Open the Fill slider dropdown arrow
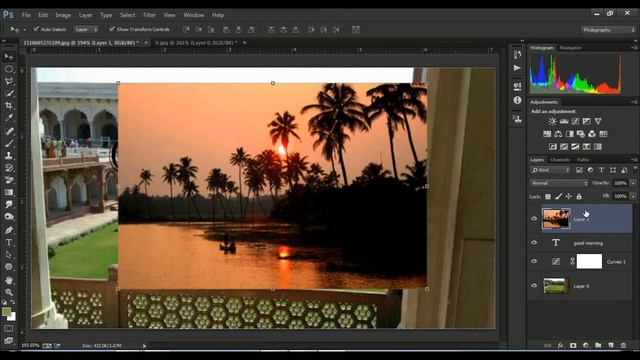640x360 pixels. coord(633,196)
